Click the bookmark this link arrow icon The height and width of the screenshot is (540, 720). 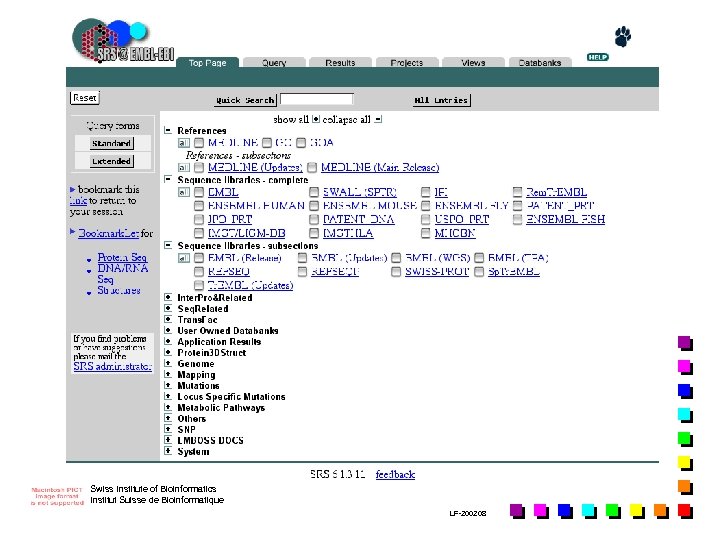tap(72, 189)
